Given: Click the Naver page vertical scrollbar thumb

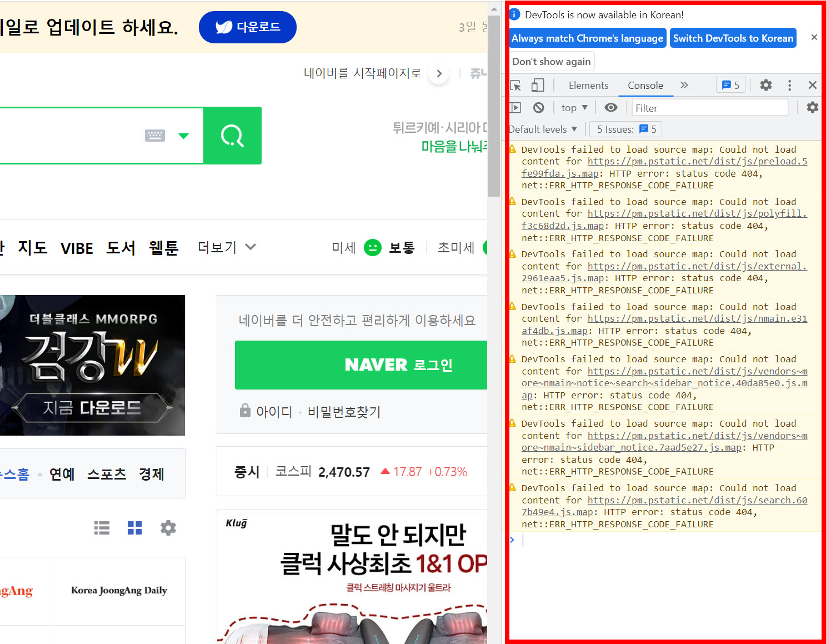Looking at the screenshot, I should click(x=494, y=106).
